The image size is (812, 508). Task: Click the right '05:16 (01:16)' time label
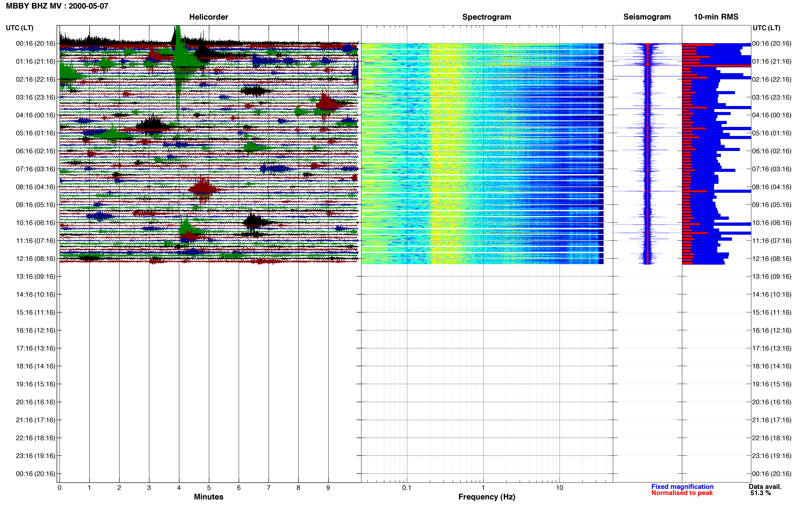click(x=772, y=133)
